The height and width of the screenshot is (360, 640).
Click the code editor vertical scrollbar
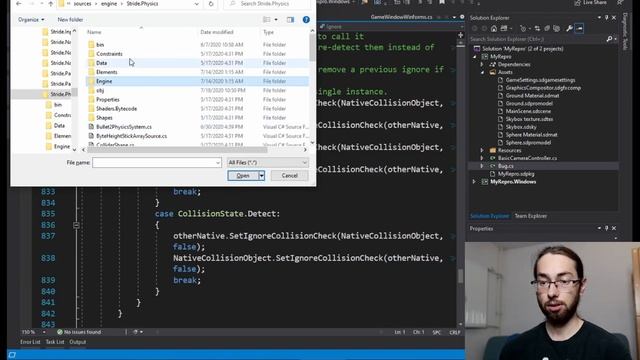point(460,276)
